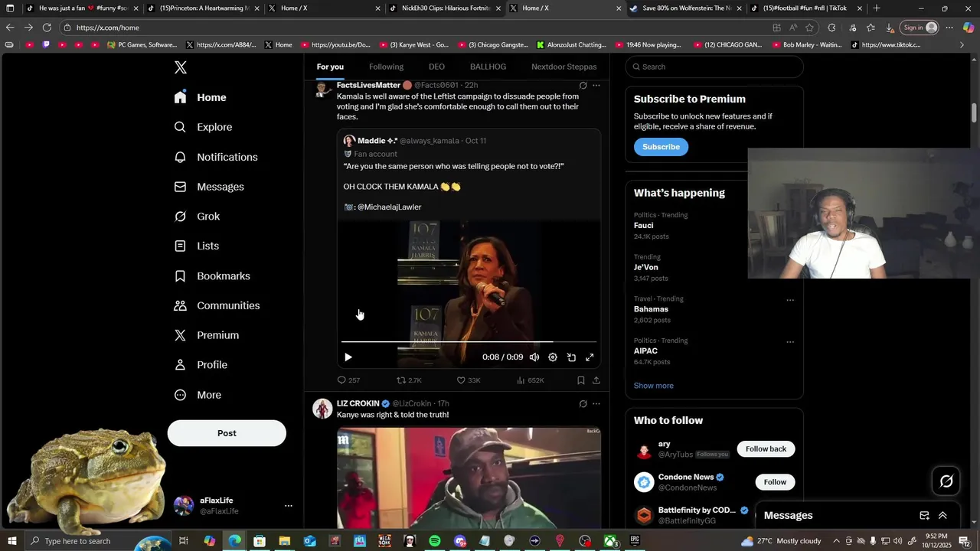The image size is (980, 551).
Task: Compose new message in Messages drawer
Action: 924,516
